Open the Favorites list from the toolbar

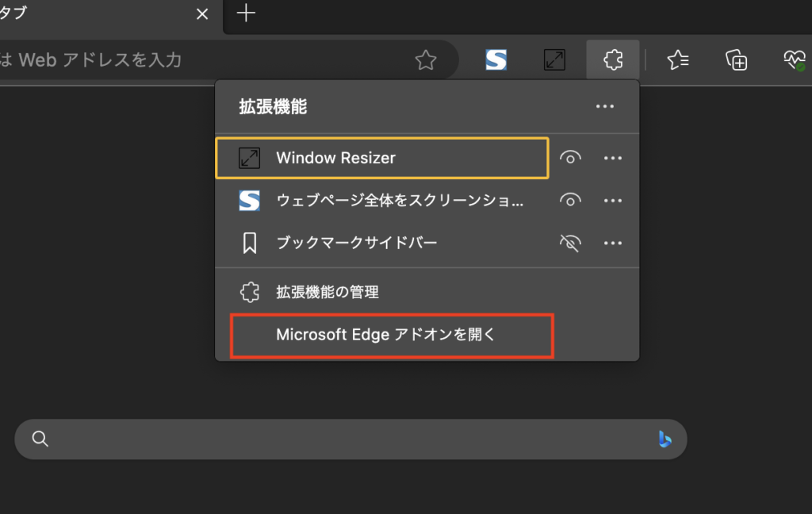coord(678,60)
